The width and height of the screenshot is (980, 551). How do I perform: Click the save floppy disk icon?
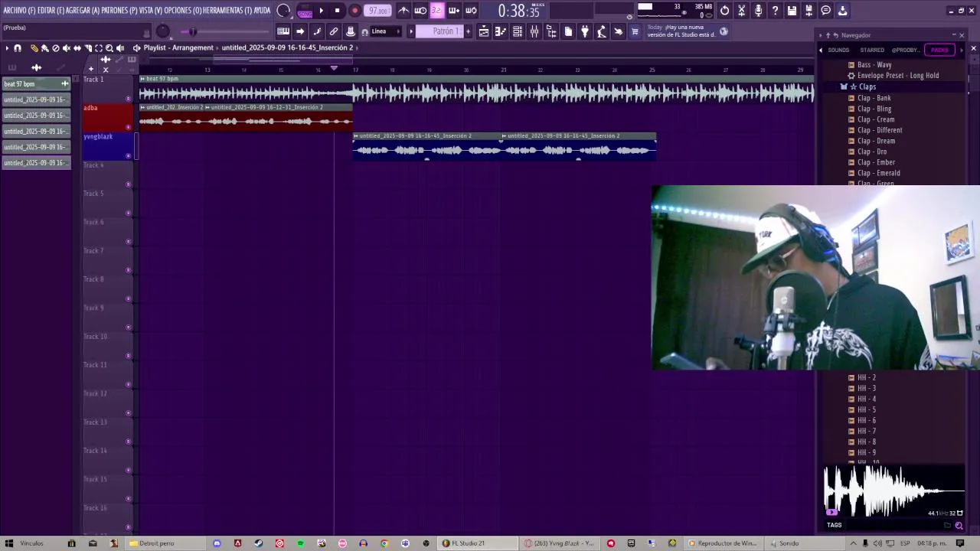tap(792, 11)
